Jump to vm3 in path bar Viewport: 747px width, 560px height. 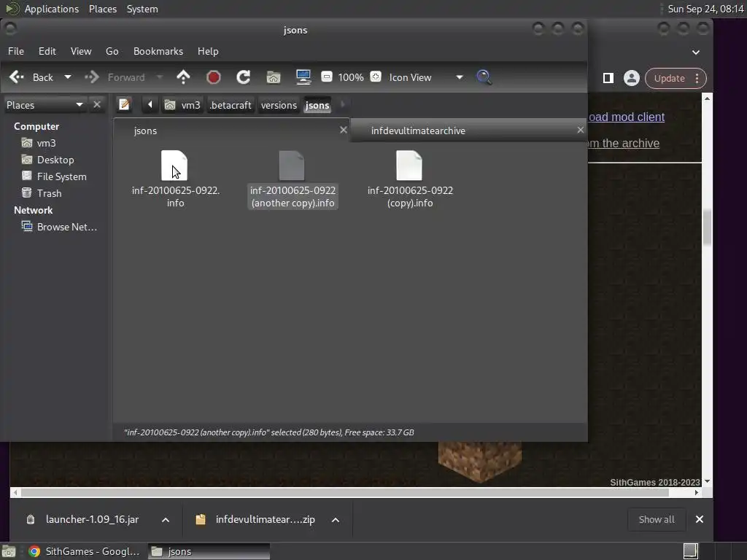point(182,105)
